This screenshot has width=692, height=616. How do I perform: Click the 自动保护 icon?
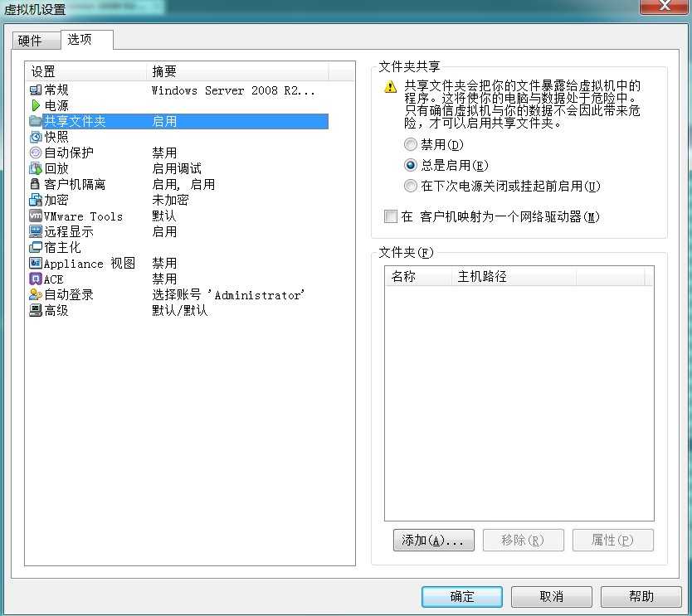tap(36, 153)
